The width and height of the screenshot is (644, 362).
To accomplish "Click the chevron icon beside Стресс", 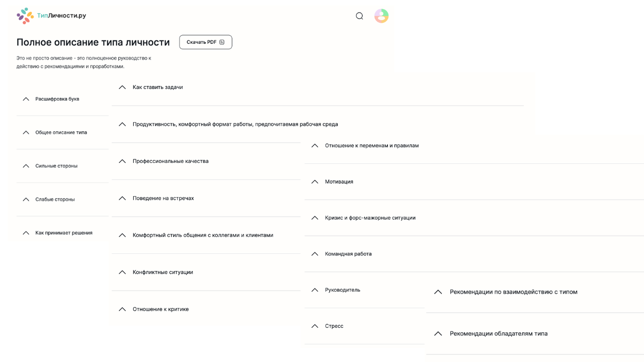I will pos(315,326).
